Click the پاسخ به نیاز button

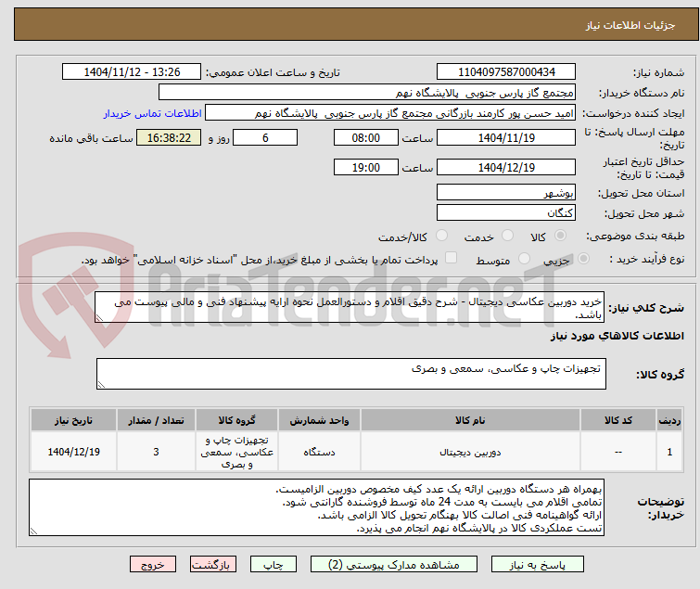click(538, 565)
